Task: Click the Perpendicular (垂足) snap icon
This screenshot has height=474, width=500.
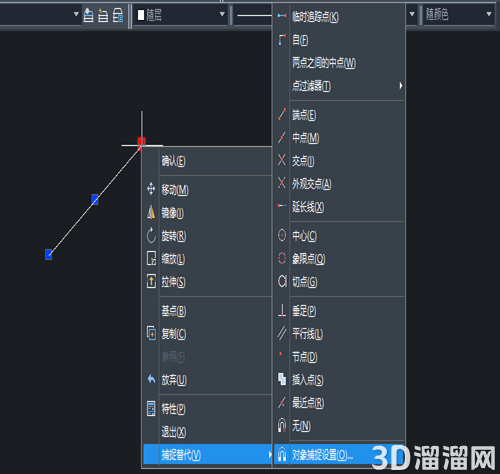Action: pyautogui.click(x=282, y=310)
